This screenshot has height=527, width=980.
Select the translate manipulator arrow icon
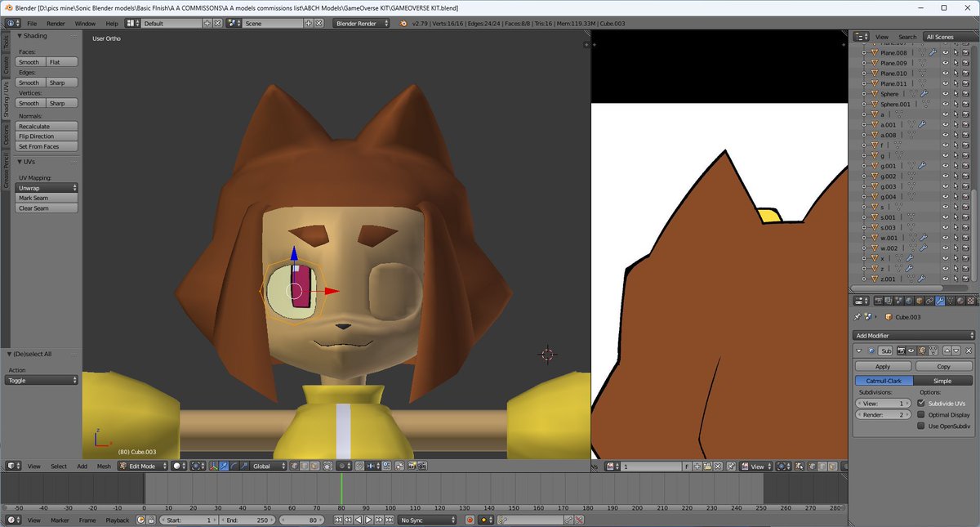tap(223, 466)
